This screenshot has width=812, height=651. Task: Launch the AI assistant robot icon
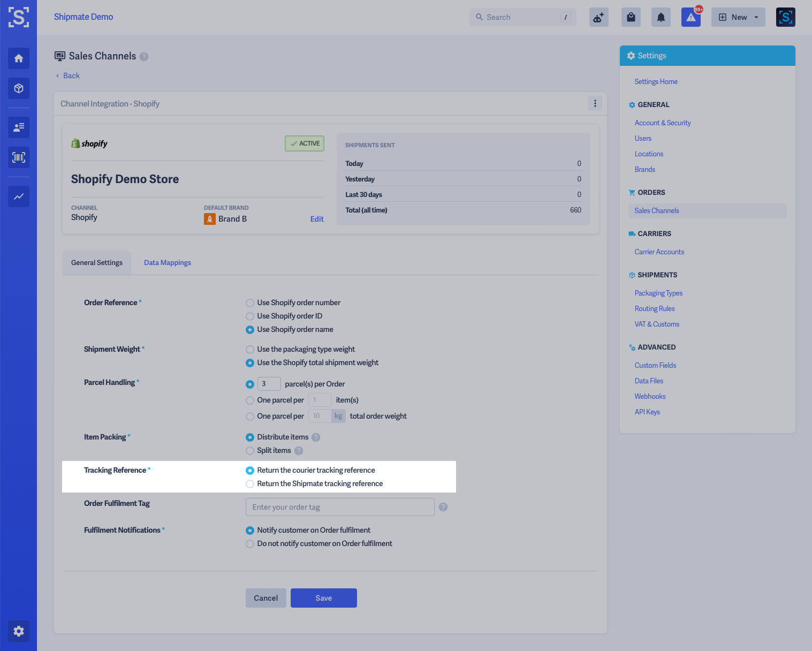pyautogui.click(x=598, y=17)
